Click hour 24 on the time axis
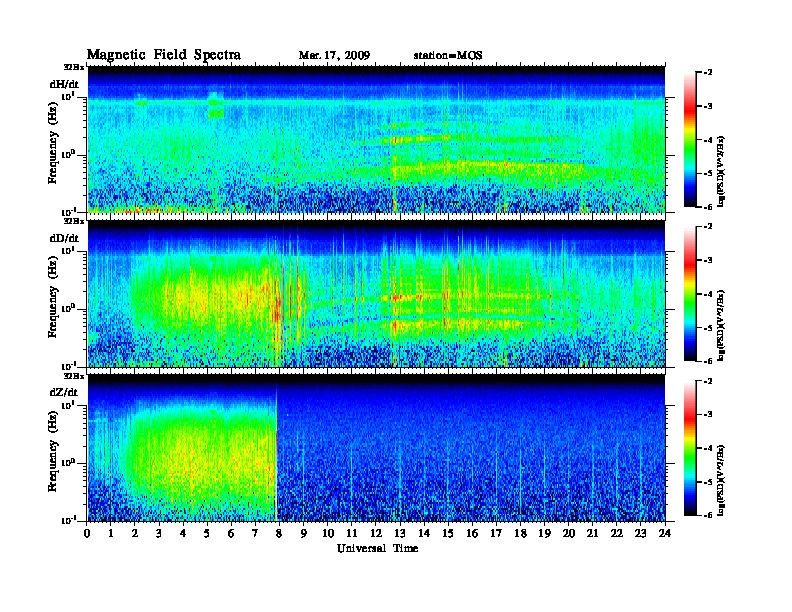This screenshot has height=612, width=792. point(665,534)
